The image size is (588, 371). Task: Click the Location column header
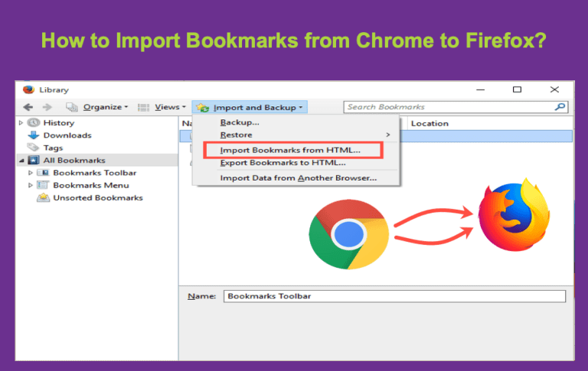(x=430, y=123)
